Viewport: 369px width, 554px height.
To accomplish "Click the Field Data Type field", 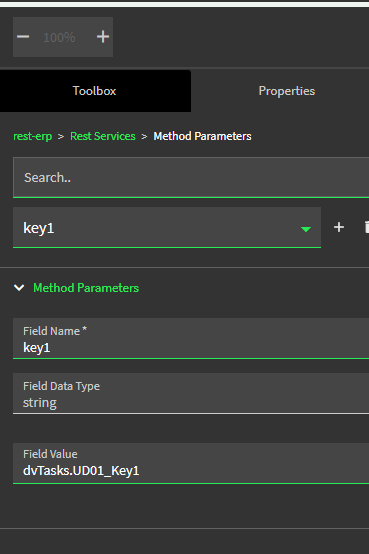I will pyautogui.click(x=191, y=393).
